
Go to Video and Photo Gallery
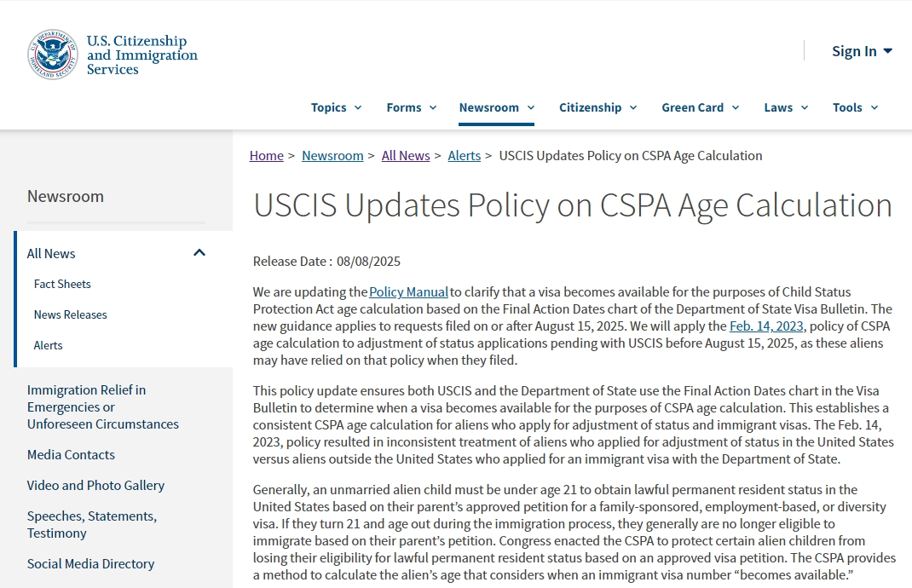(x=95, y=486)
